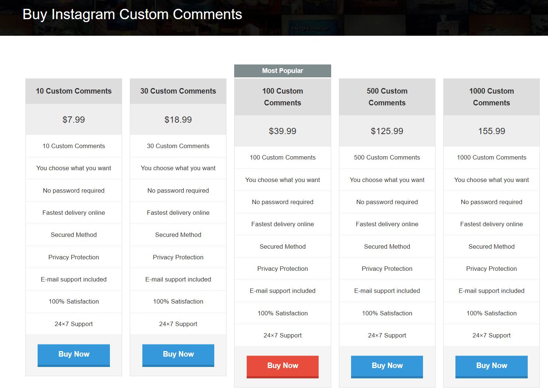Click red Buy Now for 100 Comments
Viewport: 548px width, 392px height.
pos(282,367)
